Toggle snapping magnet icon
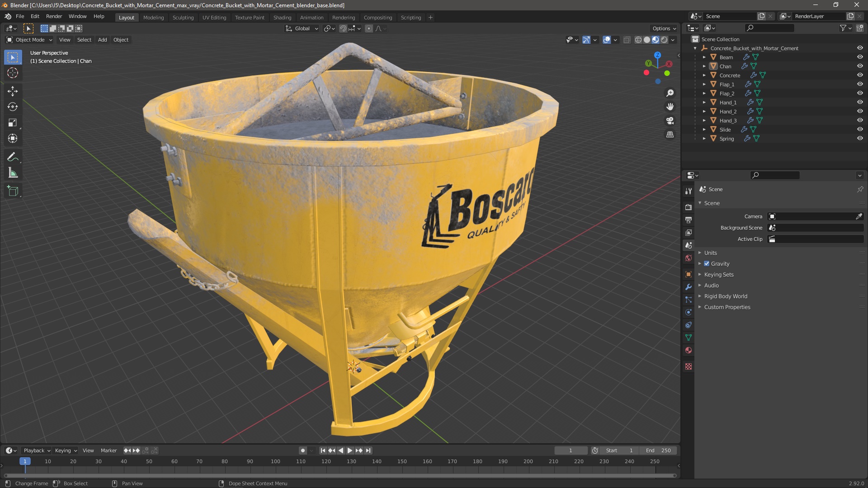Image resolution: width=868 pixels, height=488 pixels. pyautogui.click(x=343, y=28)
